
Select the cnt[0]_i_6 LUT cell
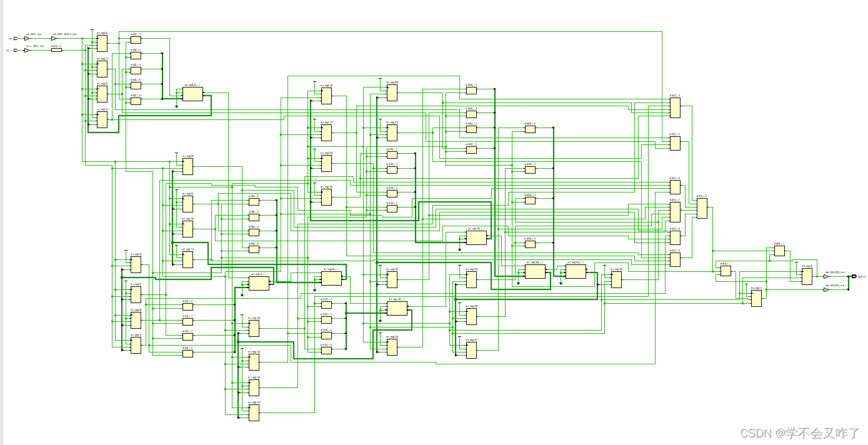(136, 101)
